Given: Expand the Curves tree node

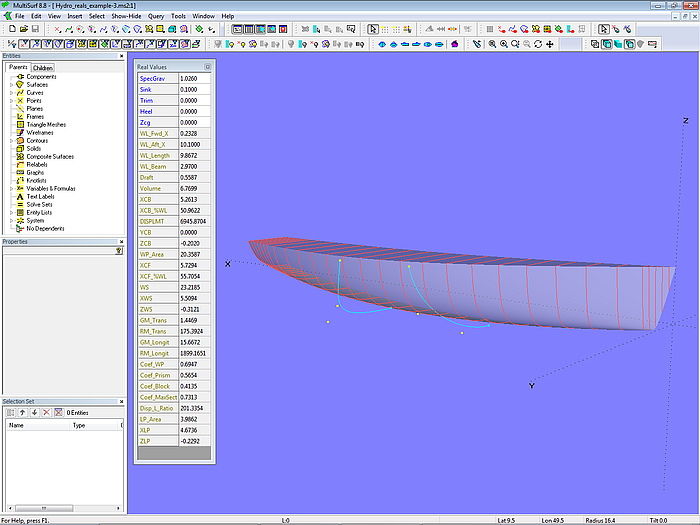Looking at the screenshot, I should [11, 93].
